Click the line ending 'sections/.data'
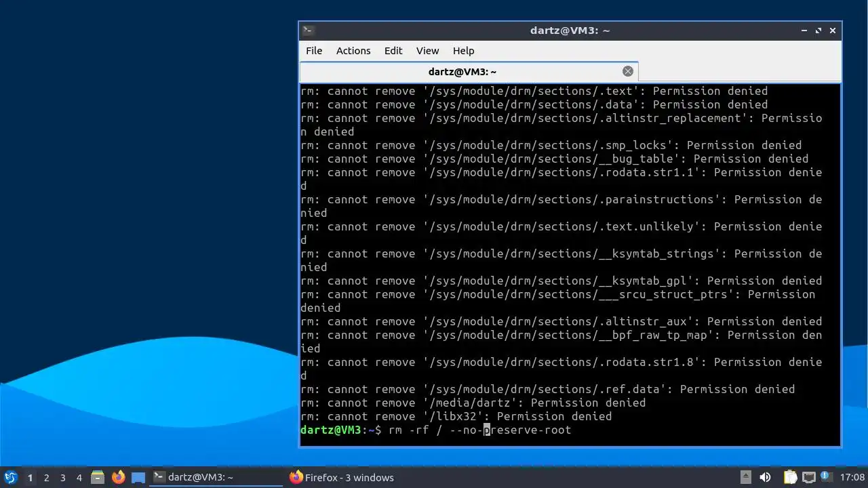 coord(534,105)
